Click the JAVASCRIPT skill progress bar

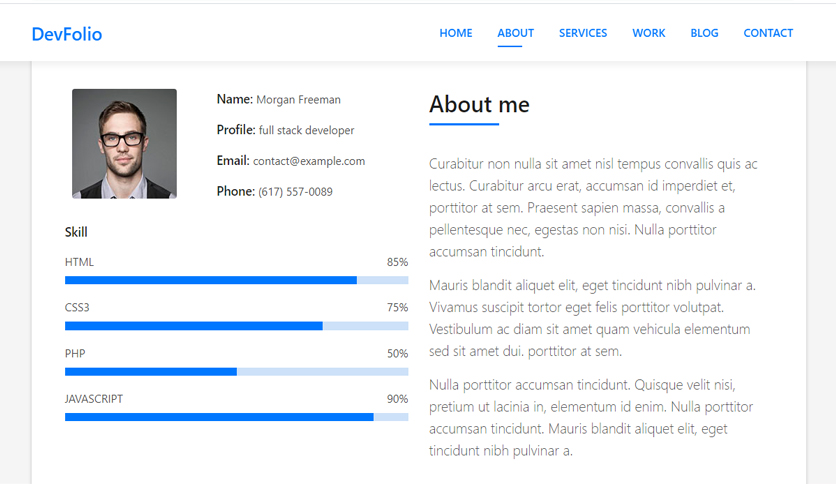click(237, 417)
